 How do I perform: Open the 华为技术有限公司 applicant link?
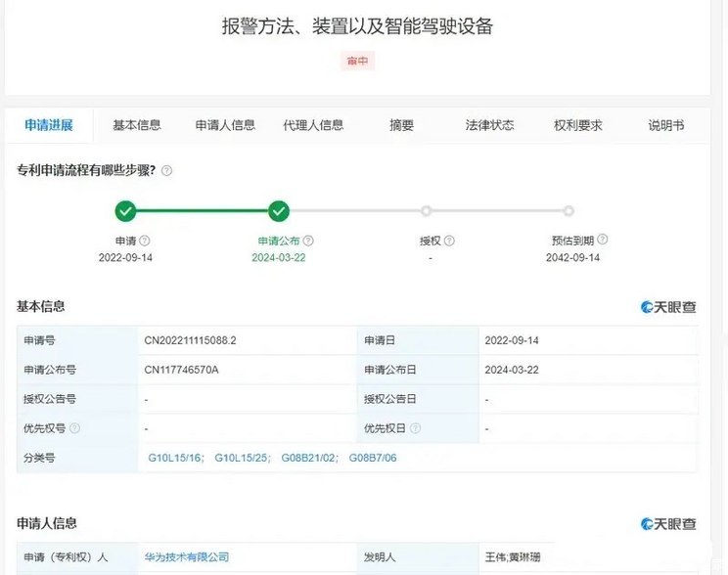[187, 556]
